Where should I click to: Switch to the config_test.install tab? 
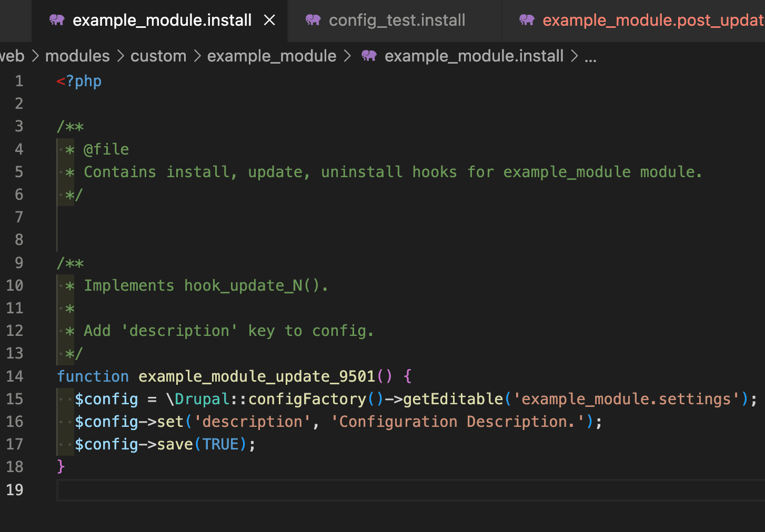point(397,21)
